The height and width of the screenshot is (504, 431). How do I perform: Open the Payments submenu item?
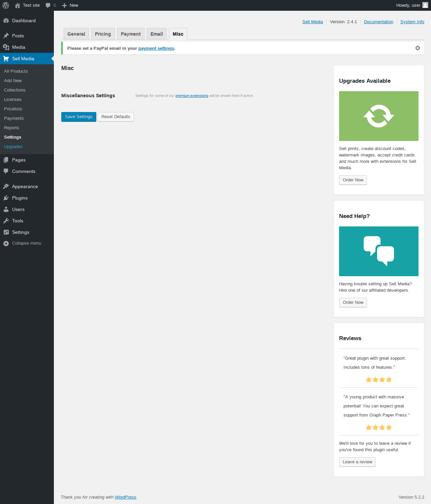(14, 118)
